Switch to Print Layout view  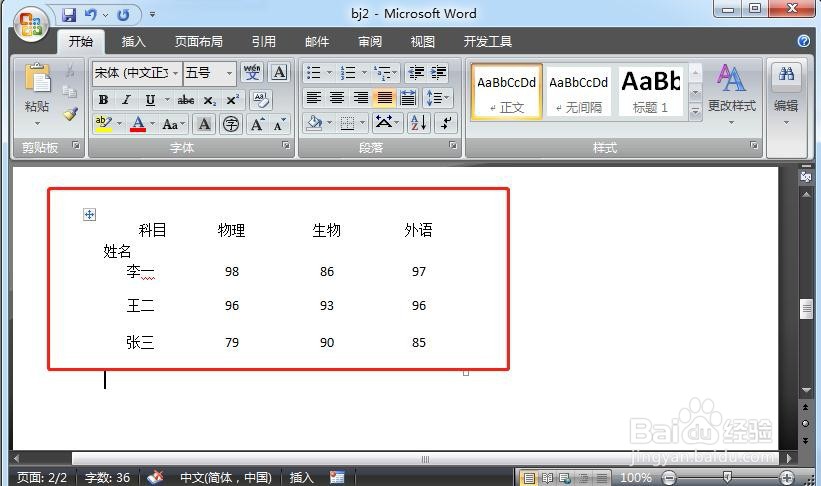click(529, 478)
